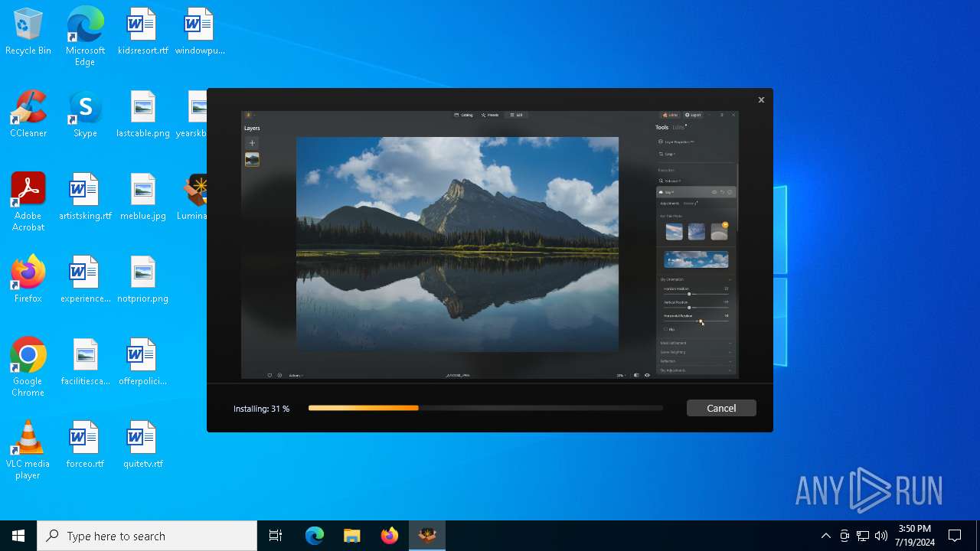Click the installer's landscape preview image
Image resolution: width=980 pixels, height=551 pixels.
490,244
